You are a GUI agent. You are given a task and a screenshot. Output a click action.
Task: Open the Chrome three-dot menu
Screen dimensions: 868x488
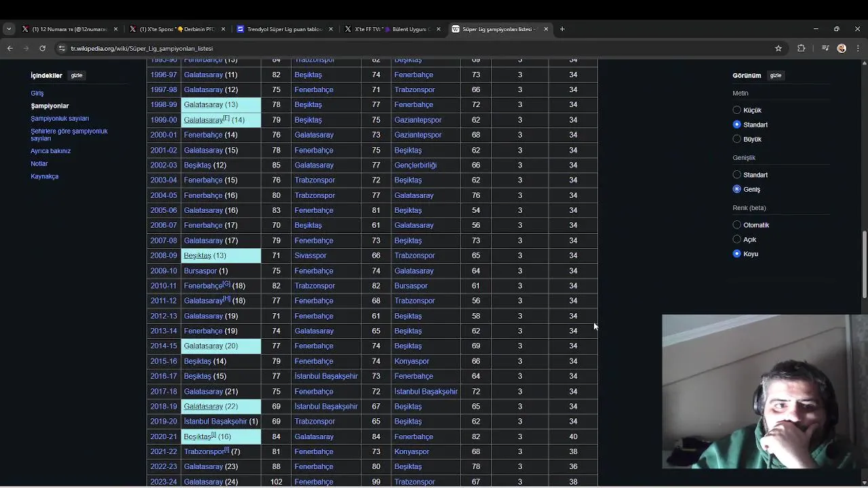858,48
